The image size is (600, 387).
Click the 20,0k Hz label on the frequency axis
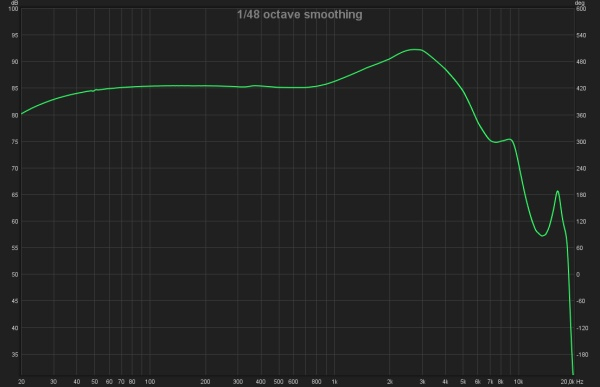click(572, 382)
